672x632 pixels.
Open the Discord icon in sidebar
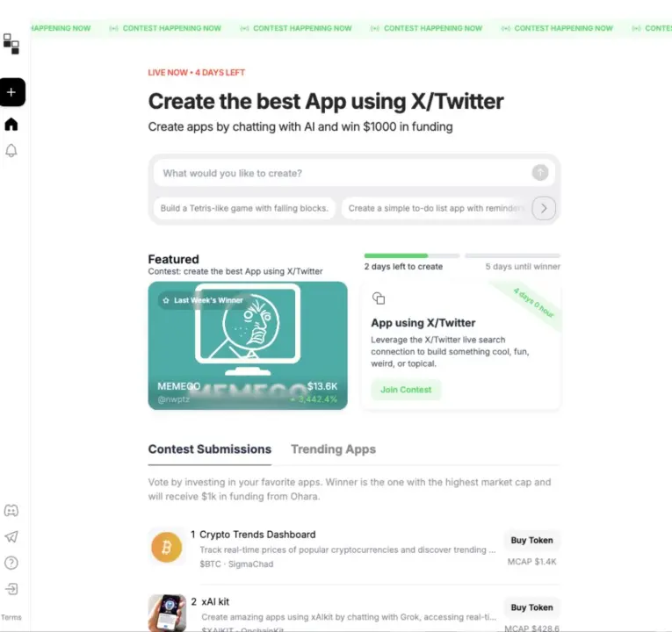(11, 510)
